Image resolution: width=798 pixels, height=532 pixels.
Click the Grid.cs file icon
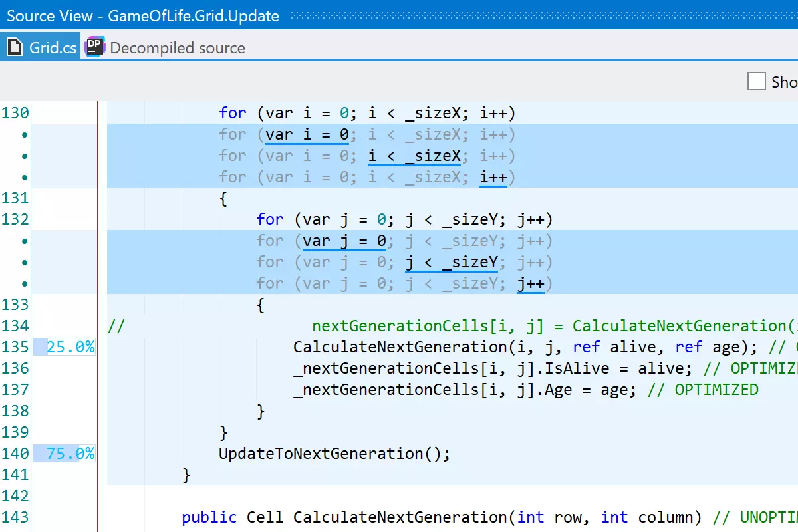15,47
